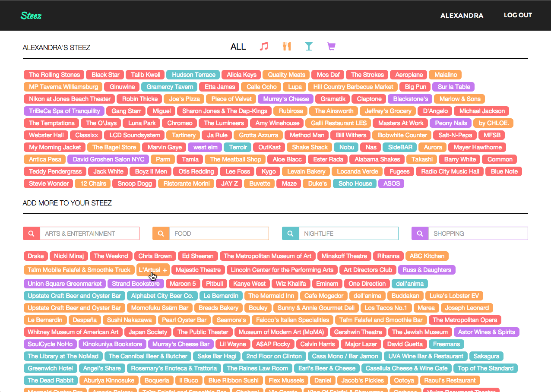
Task: Select The Rolling Stones tag
Action: 54,75
